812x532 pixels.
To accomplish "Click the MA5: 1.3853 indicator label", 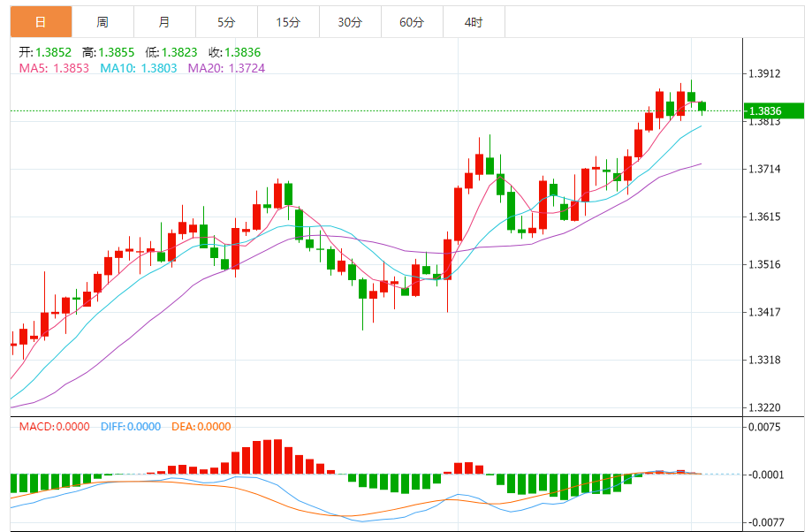I will (54, 68).
